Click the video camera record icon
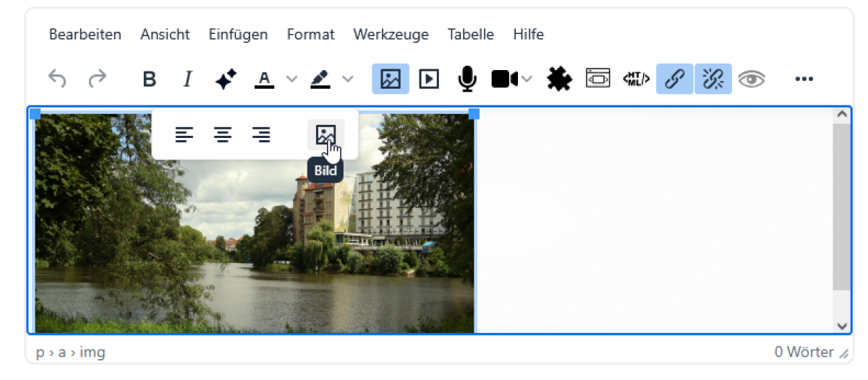868x380 pixels. [x=504, y=79]
